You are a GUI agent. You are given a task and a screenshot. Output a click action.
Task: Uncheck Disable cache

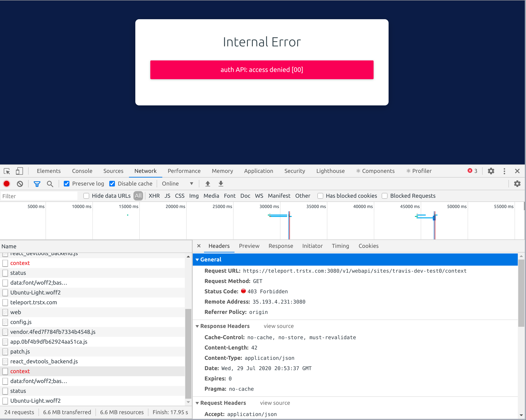point(112,184)
